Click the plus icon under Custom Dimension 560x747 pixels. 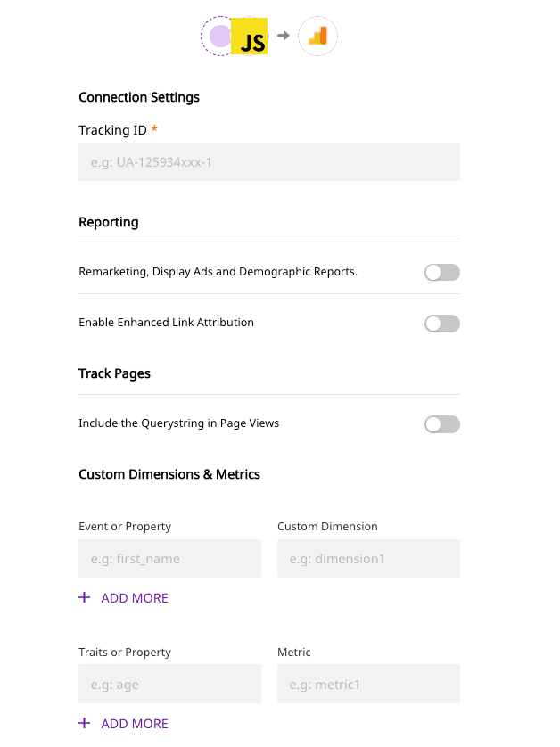(85, 597)
